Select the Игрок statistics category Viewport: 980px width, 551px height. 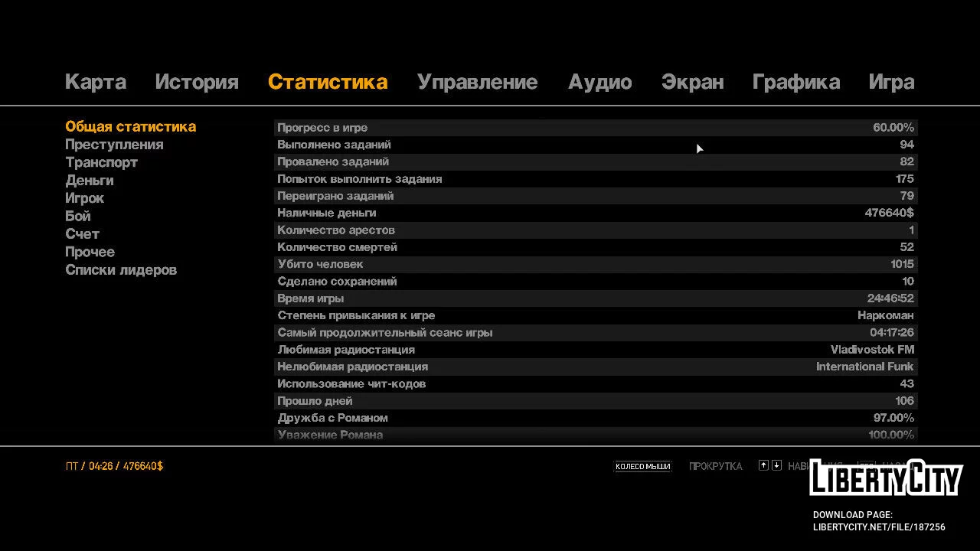[84, 198]
